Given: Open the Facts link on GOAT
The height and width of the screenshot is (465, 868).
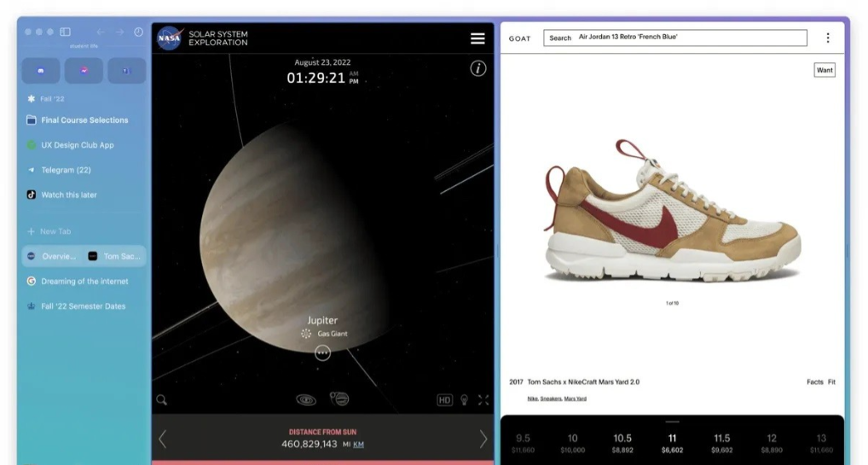Looking at the screenshot, I should 815,382.
